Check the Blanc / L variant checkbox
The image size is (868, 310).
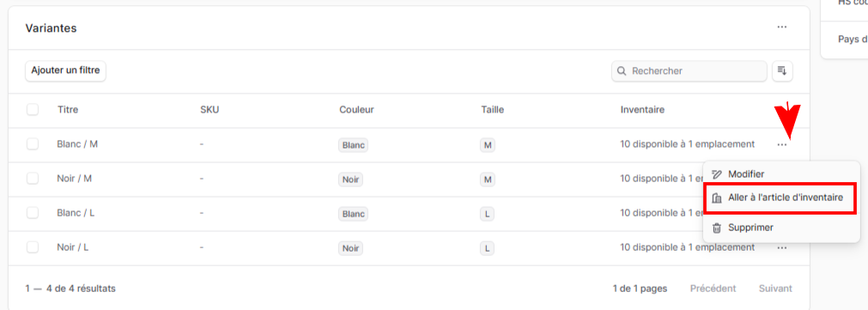(33, 213)
